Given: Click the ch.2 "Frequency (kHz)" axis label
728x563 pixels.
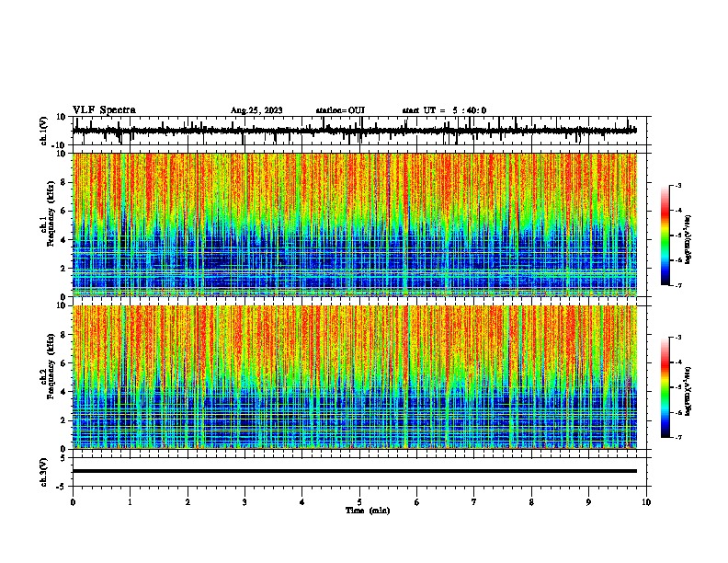Looking at the screenshot, I should pos(51,366).
